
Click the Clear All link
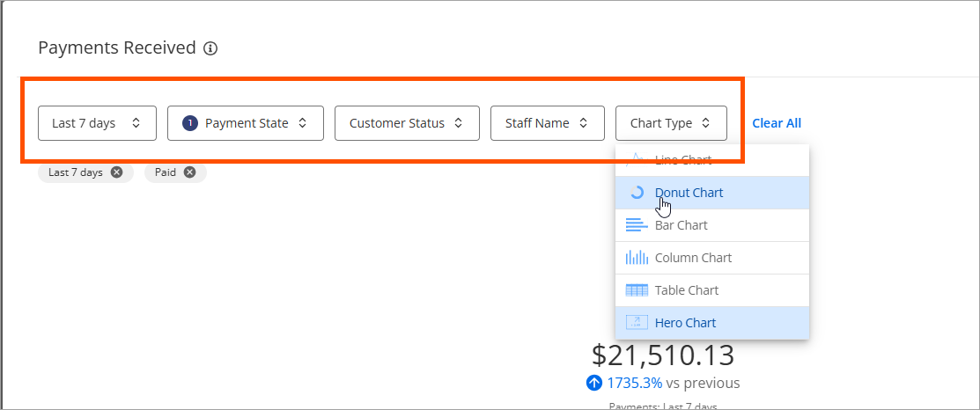[x=777, y=123]
